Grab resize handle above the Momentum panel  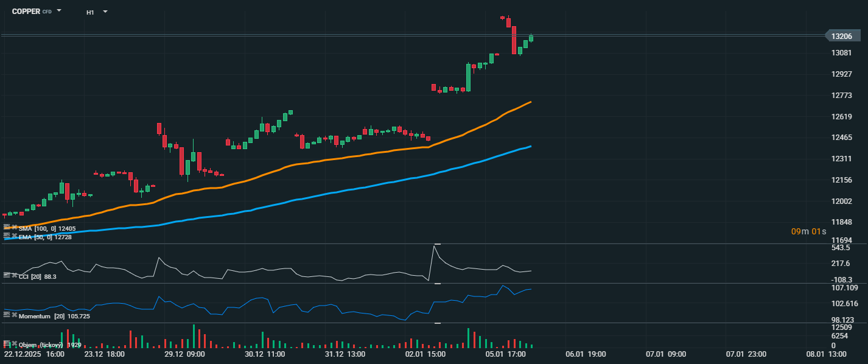tap(436, 284)
